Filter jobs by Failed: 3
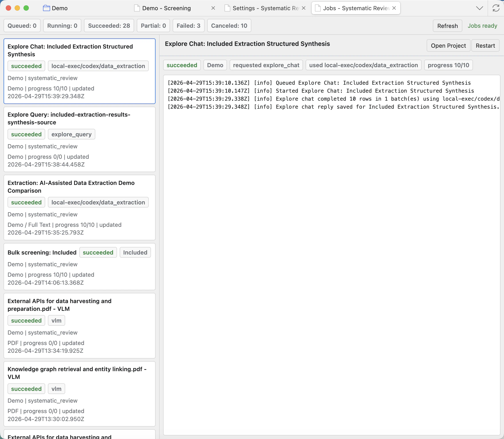This screenshot has height=439, width=504. click(189, 26)
